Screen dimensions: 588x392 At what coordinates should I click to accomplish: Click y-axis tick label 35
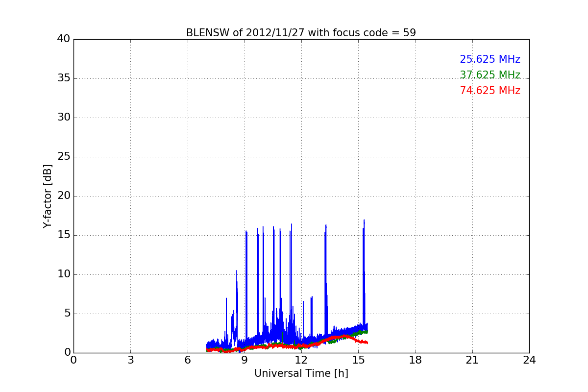[x=64, y=78]
